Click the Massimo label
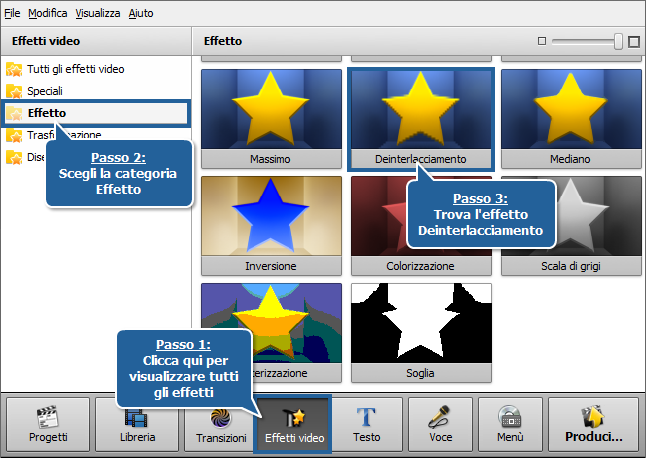The height and width of the screenshot is (458, 646). [x=270, y=159]
